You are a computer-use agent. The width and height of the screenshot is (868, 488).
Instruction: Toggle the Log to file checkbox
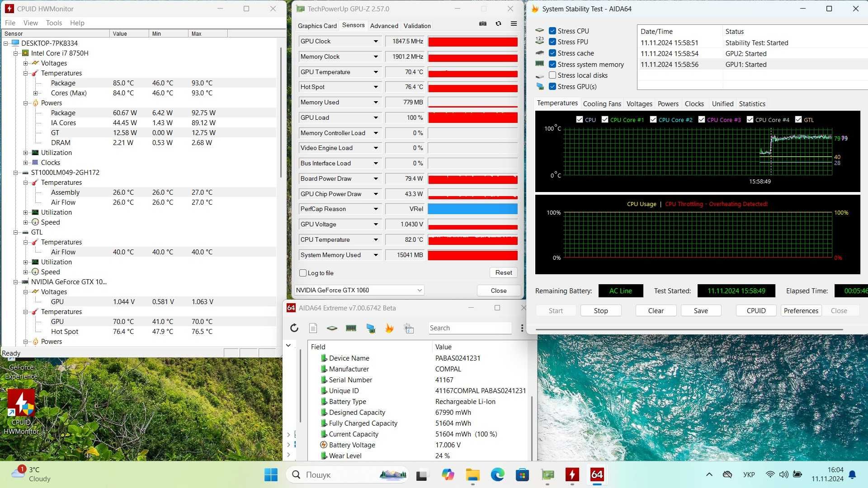point(303,273)
